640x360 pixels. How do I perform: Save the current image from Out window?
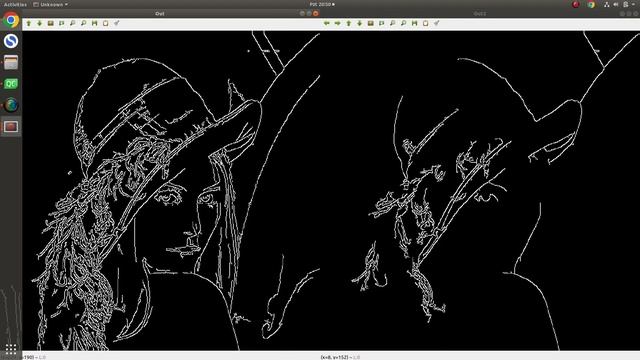pyautogui.click(x=95, y=23)
